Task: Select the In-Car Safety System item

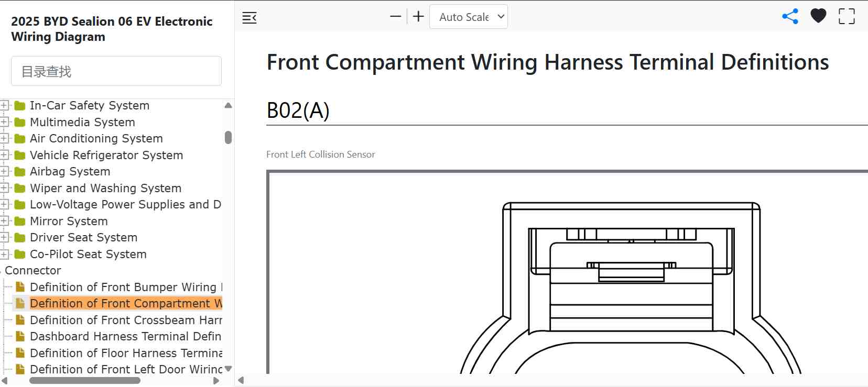Action: click(x=90, y=106)
